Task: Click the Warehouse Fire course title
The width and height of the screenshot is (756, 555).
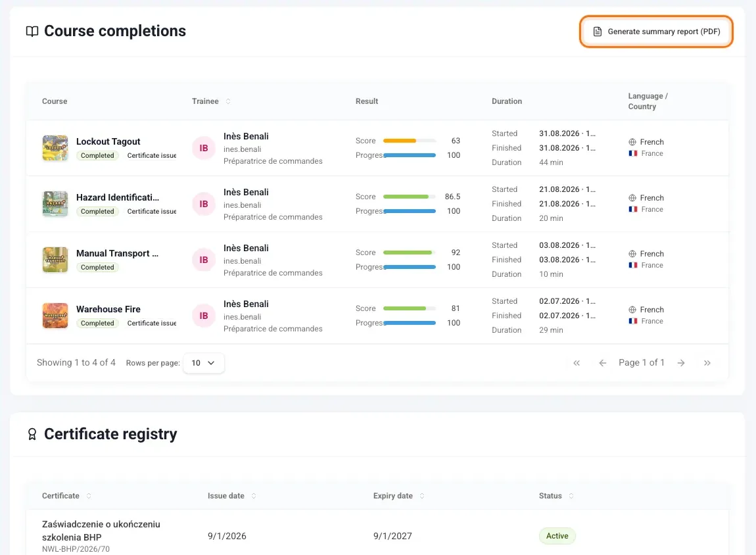Action: click(x=108, y=310)
